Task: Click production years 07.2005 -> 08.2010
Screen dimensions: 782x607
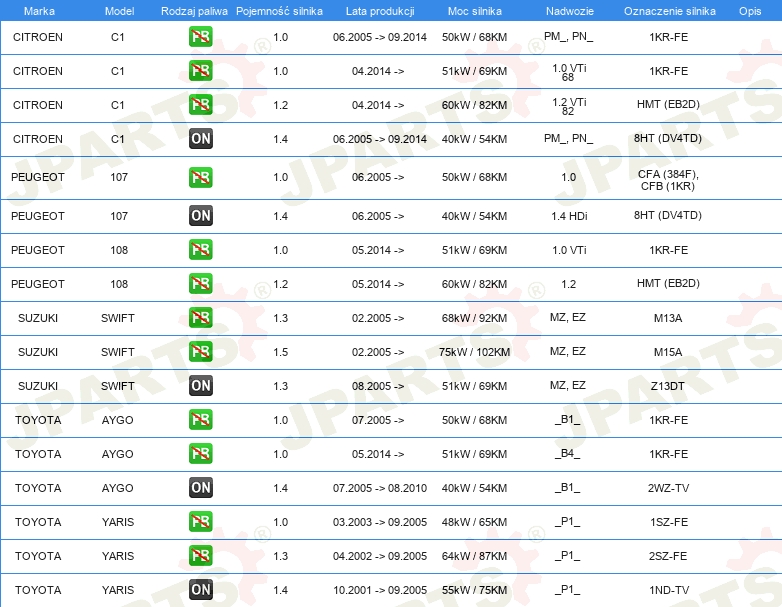Action: [x=380, y=488]
